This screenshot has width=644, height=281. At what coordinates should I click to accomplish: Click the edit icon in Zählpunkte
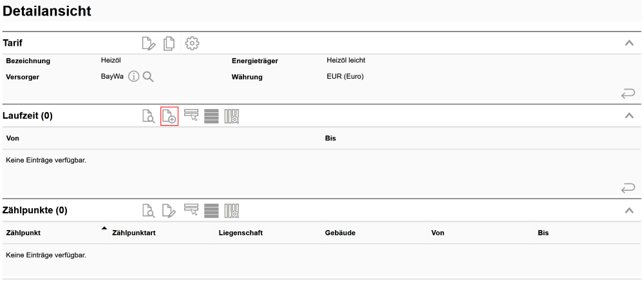tap(169, 210)
